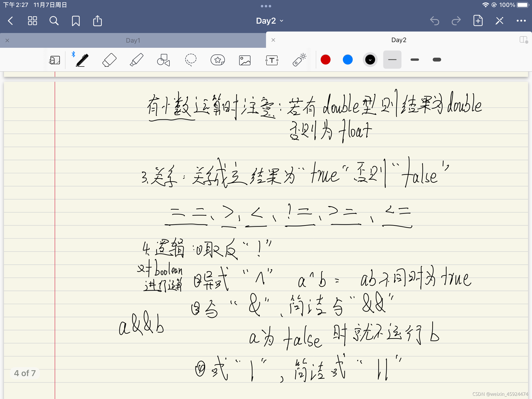The width and height of the screenshot is (532, 399).
Task: Toggle the toolbar via the pen-cross icon
Action: coord(499,21)
